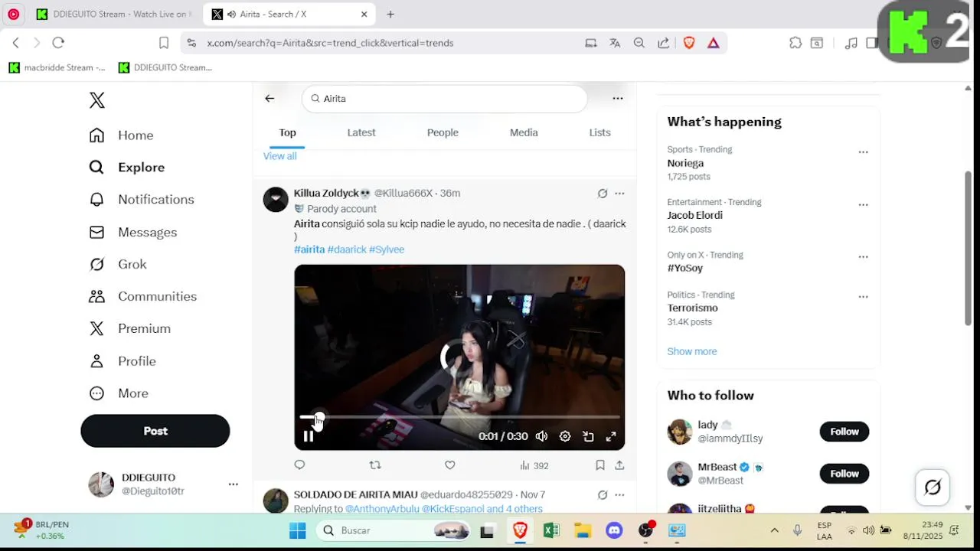Go back using the search page arrow
Screen dimensions: 980x551
click(269, 98)
